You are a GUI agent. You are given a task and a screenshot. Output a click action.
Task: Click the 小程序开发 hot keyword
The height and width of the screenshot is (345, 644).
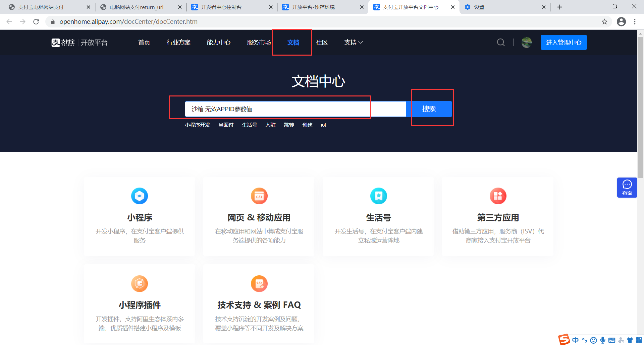pos(198,125)
